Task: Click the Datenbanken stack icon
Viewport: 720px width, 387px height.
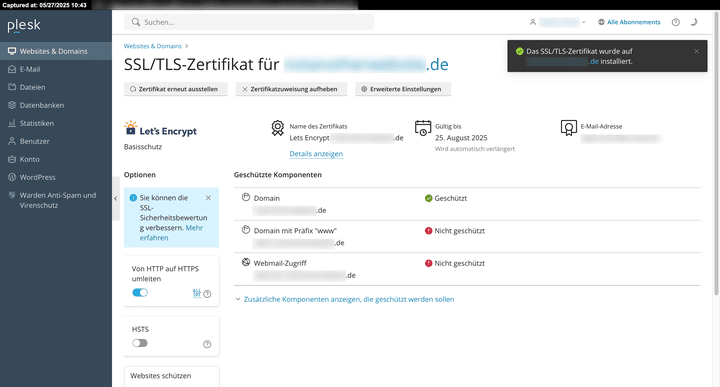Action: 12,105
